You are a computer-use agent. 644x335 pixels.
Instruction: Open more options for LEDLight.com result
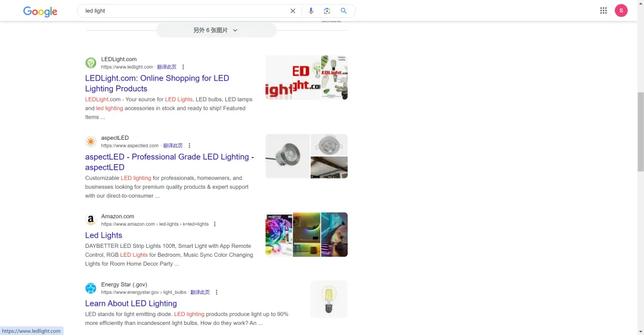pos(183,67)
